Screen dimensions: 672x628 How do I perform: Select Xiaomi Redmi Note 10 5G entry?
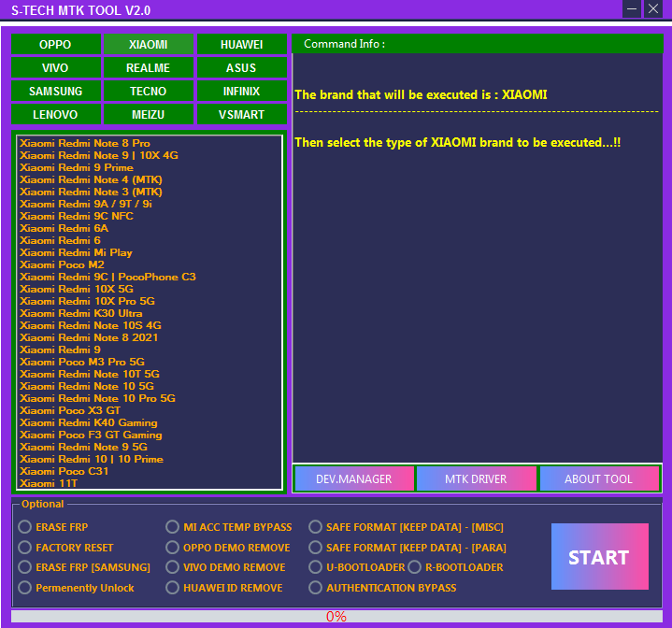[x=150, y=386]
